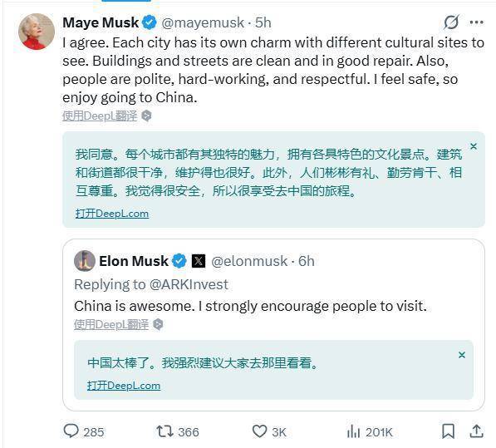Click Maye Musk's blue verified badge

coord(149,22)
